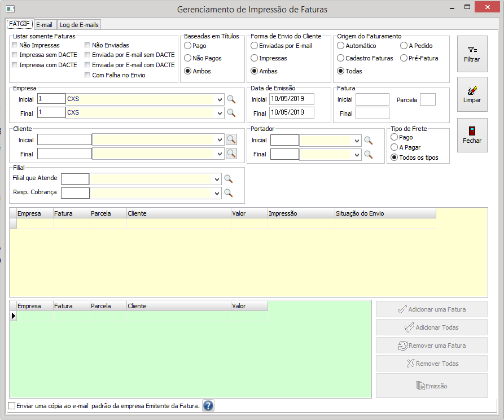Open the Log de E-mails tab
Image resolution: width=504 pixels, height=420 pixels.
pos(79,25)
